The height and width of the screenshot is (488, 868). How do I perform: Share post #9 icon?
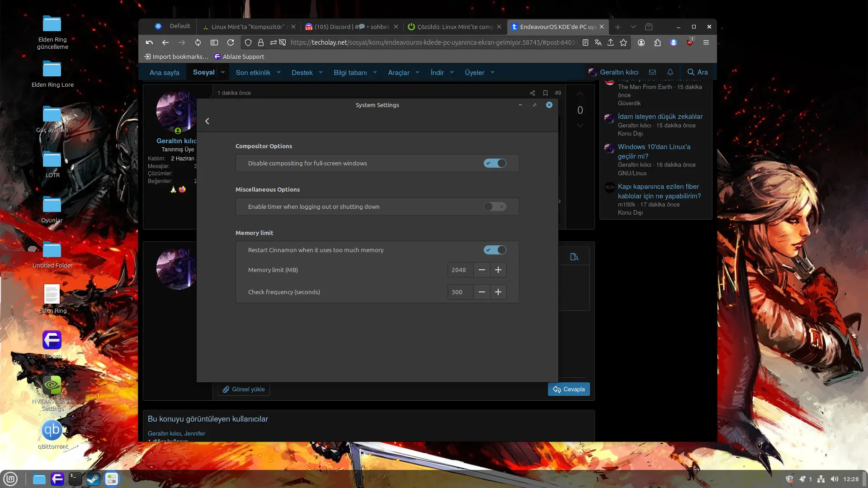tap(533, 93)
